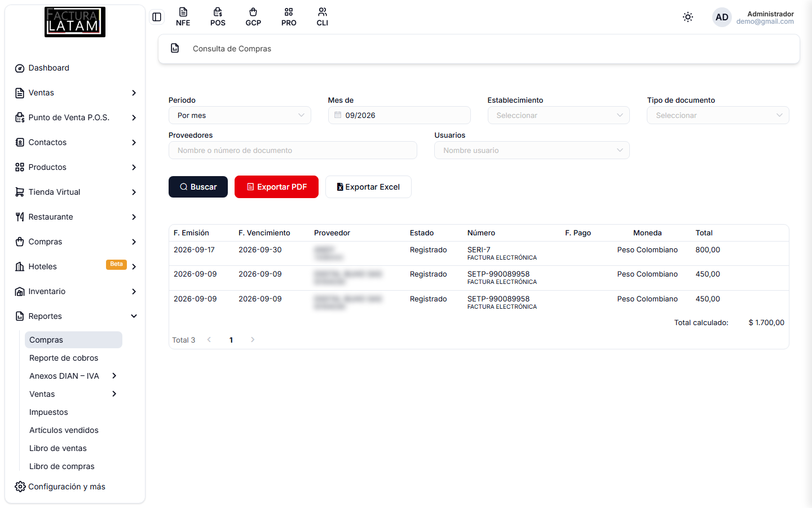
Task: Open Libro de ventas report
Action: [58, 448]
